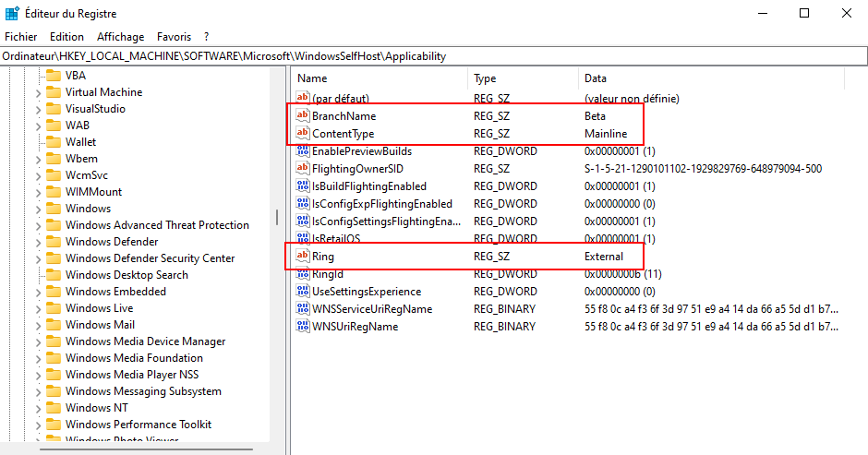The width and height of the screenshot is (868, 455).
Task: Select the WNSUriRegName binary icon
Action: pos(302,326)
